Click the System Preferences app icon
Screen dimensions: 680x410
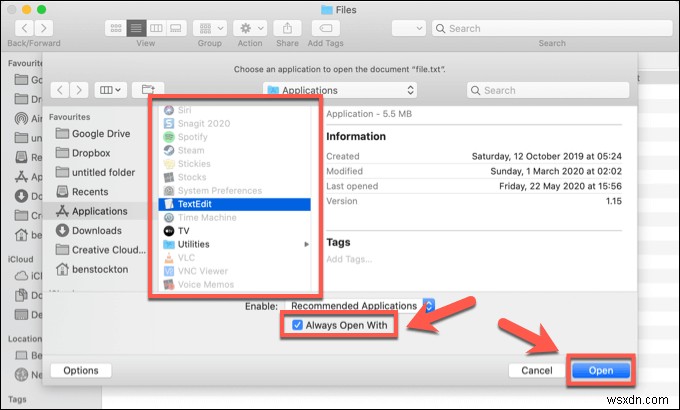[169, 190]
